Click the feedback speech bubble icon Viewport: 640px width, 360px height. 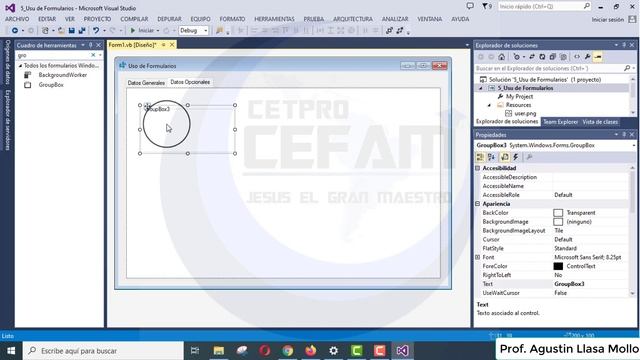point(470,6)
